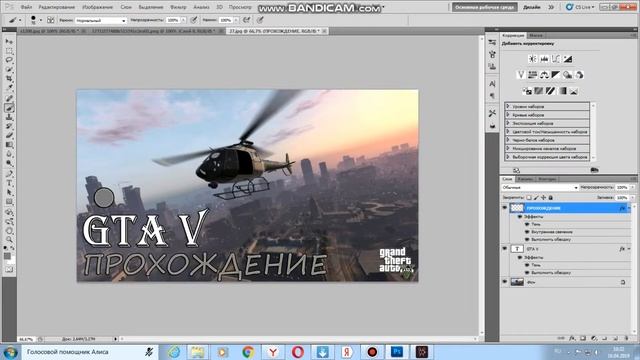Hide the GTA V text layer
This screenshot has width=640, height=360.
coord(505,249)
